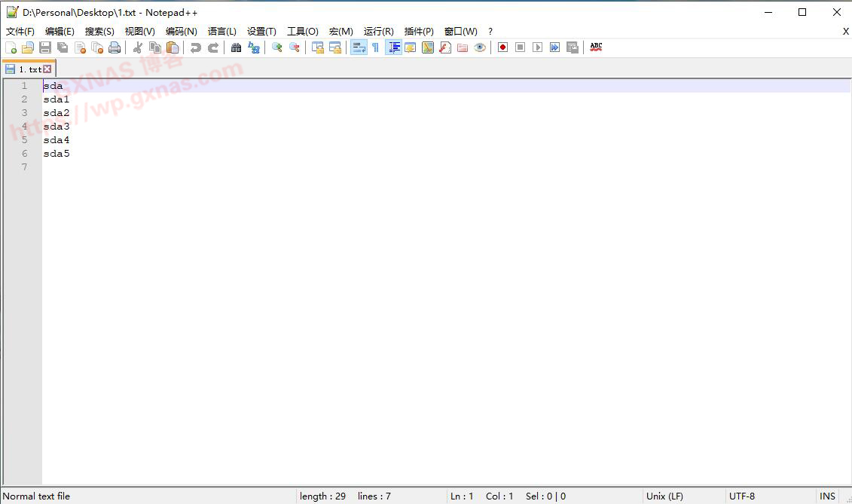Toggle word wrap in the toolbar
The image size is (852, 504).
359,47
